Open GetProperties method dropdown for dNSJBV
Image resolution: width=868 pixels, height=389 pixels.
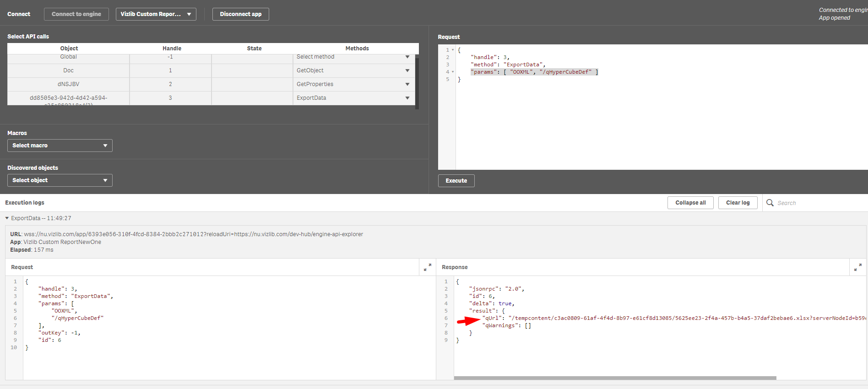tap(353, 84)
